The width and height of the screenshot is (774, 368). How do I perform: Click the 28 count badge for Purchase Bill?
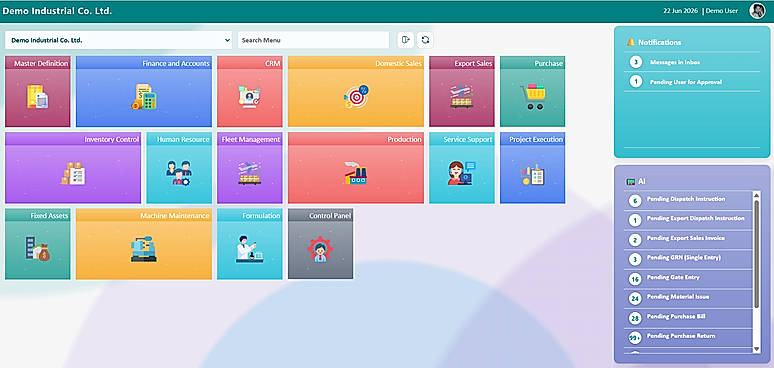click(635, 318)
